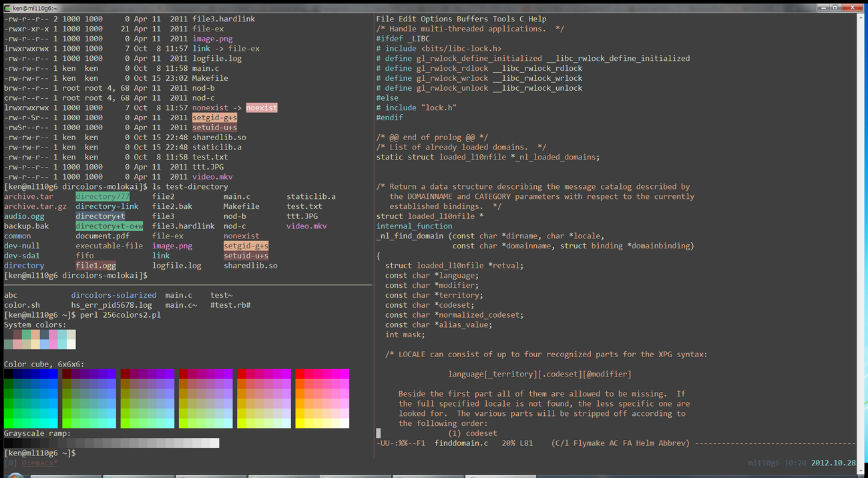Open the Buffers menu
This screenshot has width=868, height=478.
[472, 19]
